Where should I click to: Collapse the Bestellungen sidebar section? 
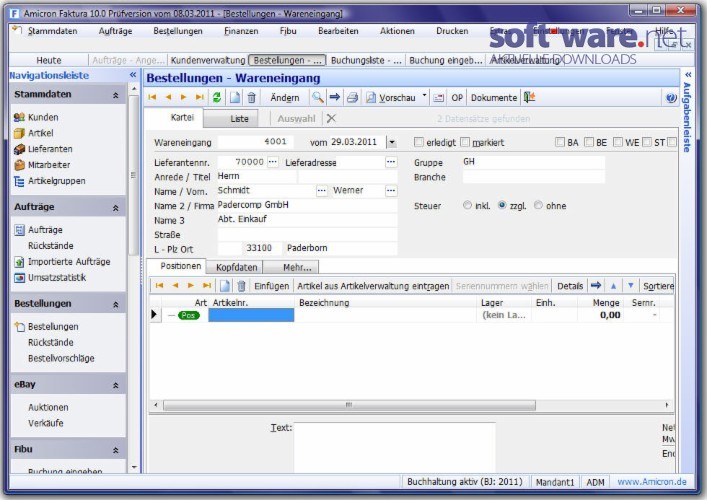pyautogui.click(x=115, y=305)
